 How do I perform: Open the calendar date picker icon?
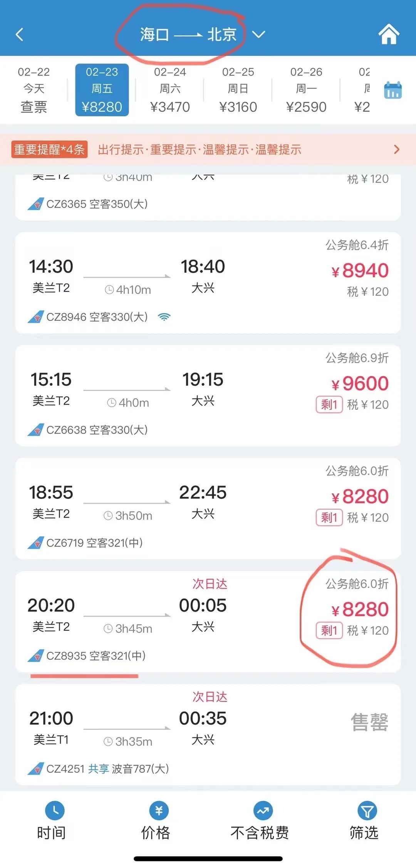pos(393,90)
